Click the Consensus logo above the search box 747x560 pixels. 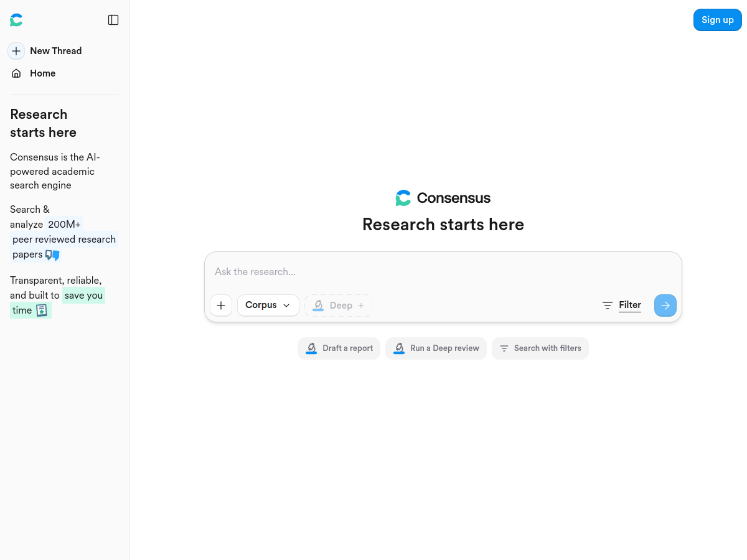pos(443,198)
